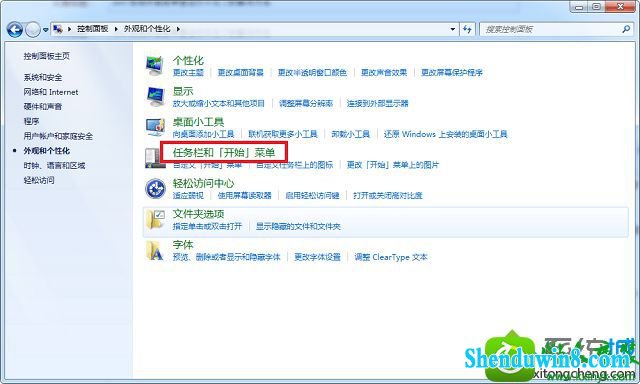Click the 个性化 monitor icon
Screen dimensions: 640x384
(x=155, y=66)
